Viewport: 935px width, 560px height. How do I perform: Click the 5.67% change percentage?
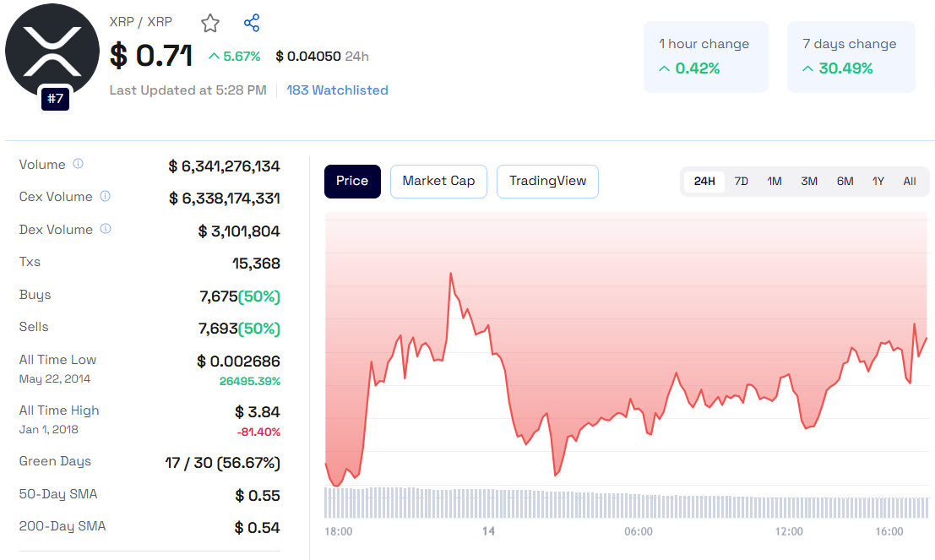pyautogui.click(x=242, y=56)
